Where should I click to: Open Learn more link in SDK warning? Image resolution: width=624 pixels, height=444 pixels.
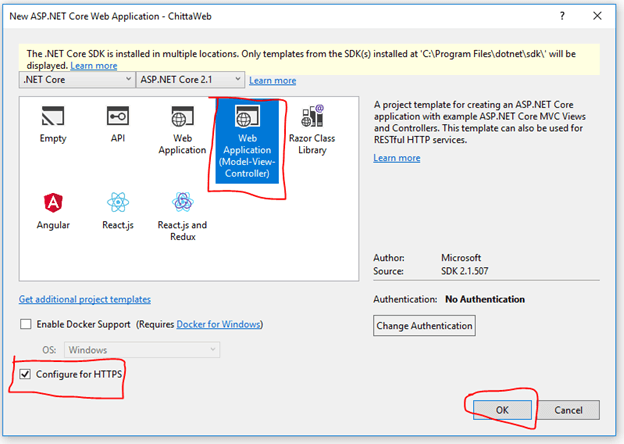point(94,66)
